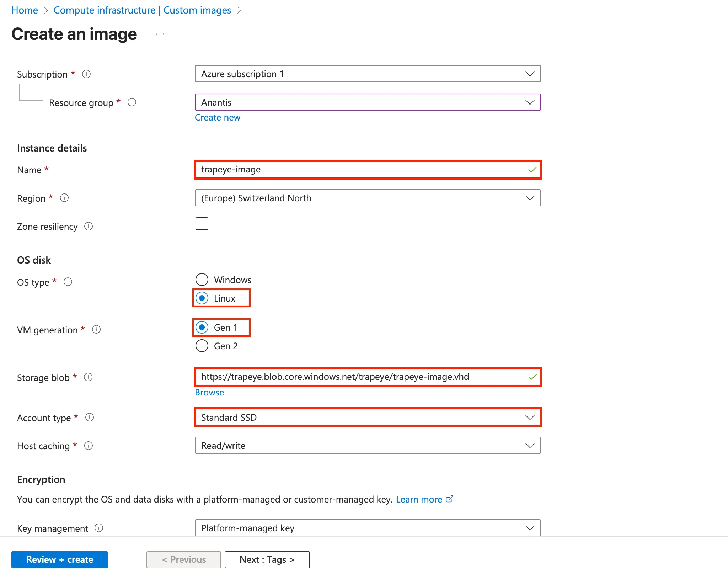This screenshot has width=728, height=579.
Task: Enable the Zone resiliency checkbox
Action: [x=202, y=223]
